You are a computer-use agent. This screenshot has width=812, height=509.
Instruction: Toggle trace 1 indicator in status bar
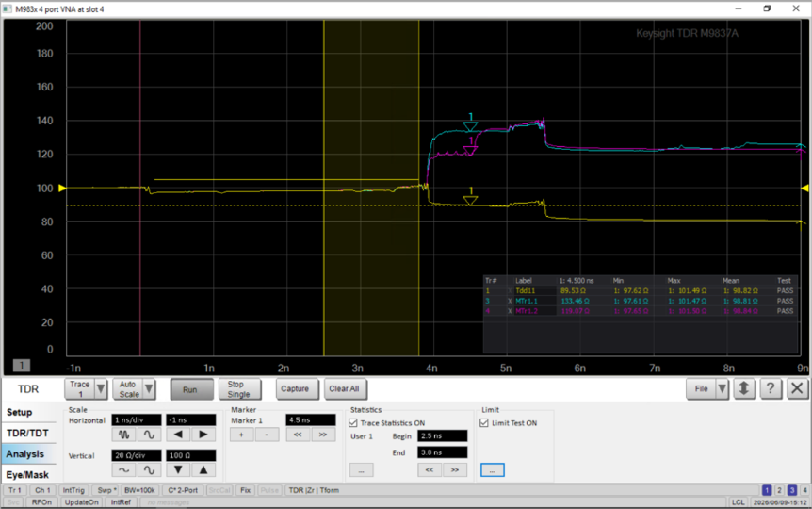click(767, 490)
